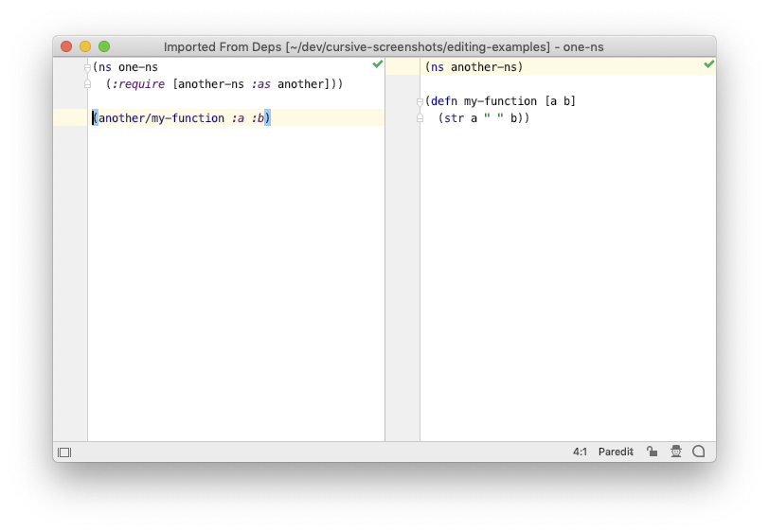Click the fold end marker on :require line
This screenshot has height=532, width=769.
pyautogui.click(x=87, y=84)
